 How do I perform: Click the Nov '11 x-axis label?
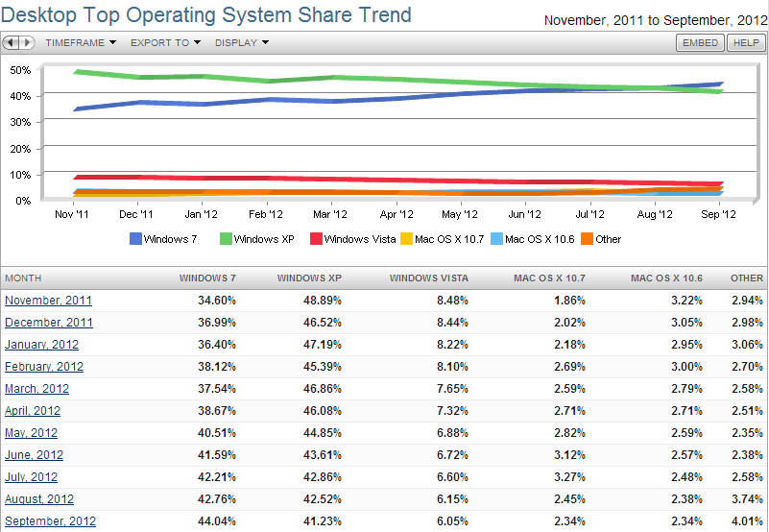tap(72, 214)
